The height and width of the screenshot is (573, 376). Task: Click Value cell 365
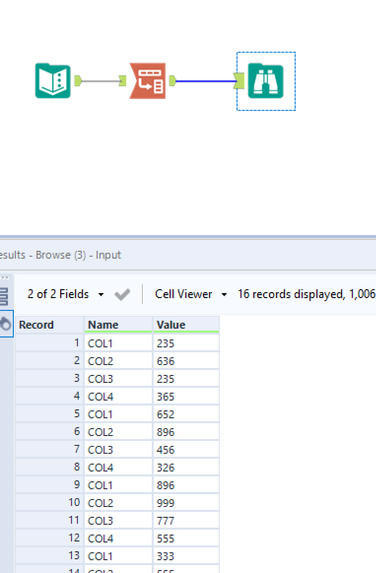tap(186, 396)
